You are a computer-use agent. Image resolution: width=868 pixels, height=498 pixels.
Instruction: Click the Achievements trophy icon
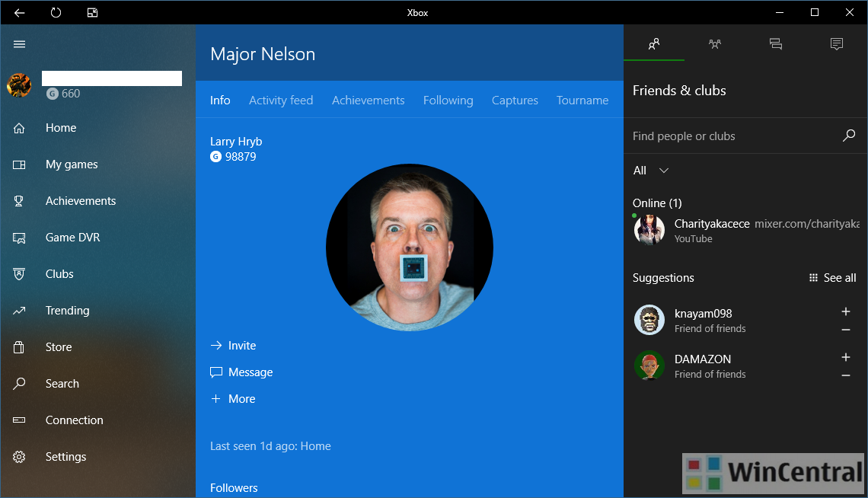pos(19,202)
